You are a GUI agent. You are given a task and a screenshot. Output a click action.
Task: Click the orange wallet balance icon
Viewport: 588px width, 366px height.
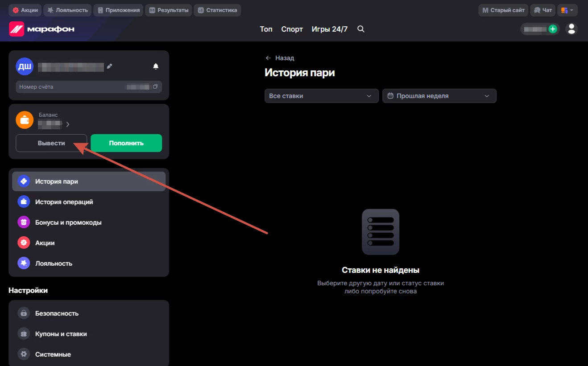[25, 120]
